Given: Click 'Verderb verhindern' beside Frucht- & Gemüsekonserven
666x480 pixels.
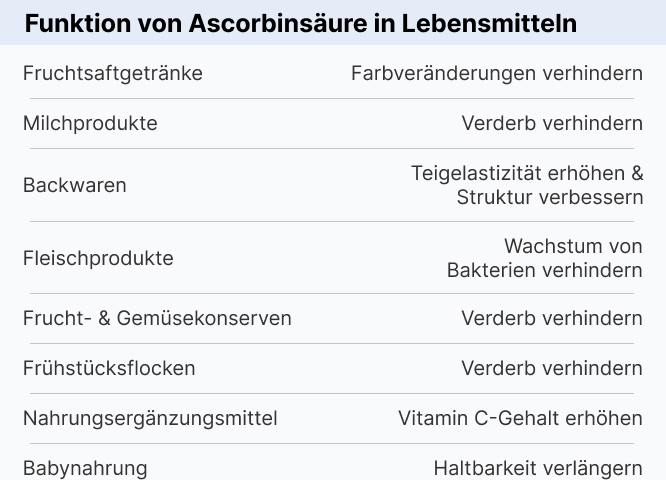Looking at the screenshot, I should point(552,319).
